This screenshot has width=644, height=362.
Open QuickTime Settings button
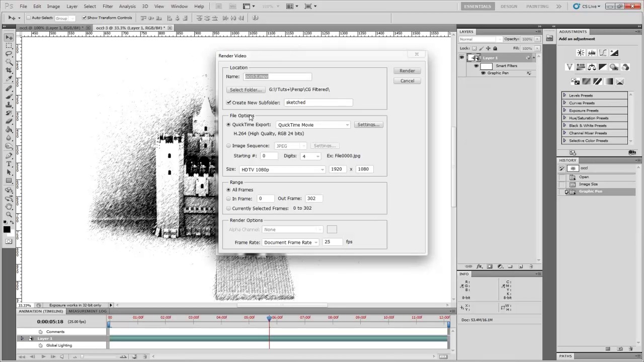[x=368, y=125]
